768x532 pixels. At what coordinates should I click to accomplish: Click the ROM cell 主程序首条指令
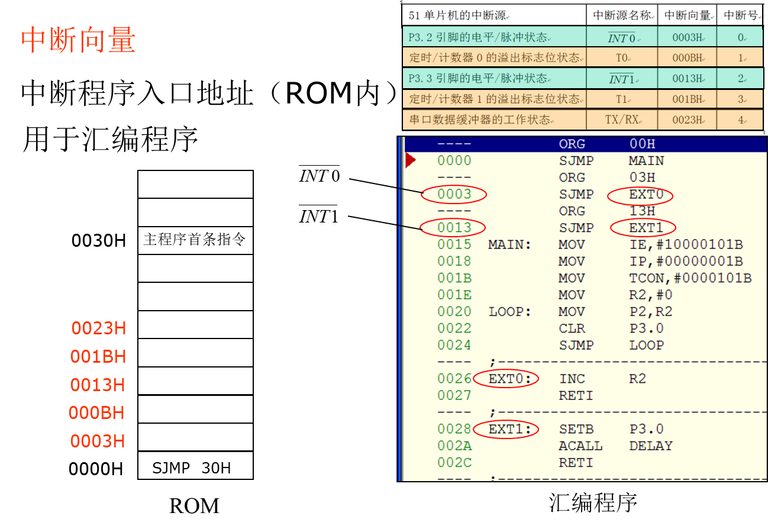point(195,240)
